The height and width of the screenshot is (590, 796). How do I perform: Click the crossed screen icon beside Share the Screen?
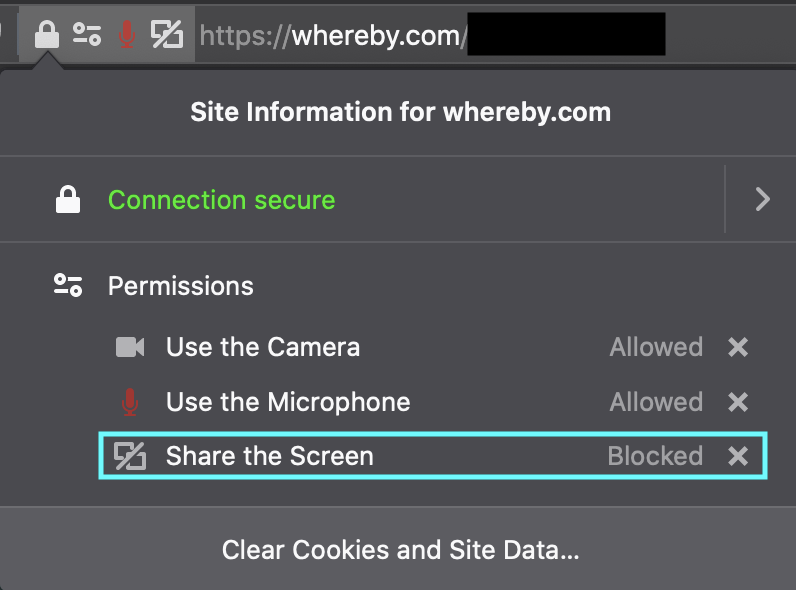click(130, 456)
